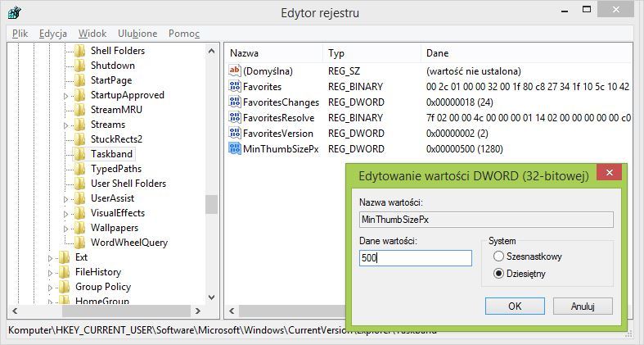Click the StreamMRU folder icon
The height and width of the screenshot is (345, 644).
pyautogui.click(x=79, y=110)
